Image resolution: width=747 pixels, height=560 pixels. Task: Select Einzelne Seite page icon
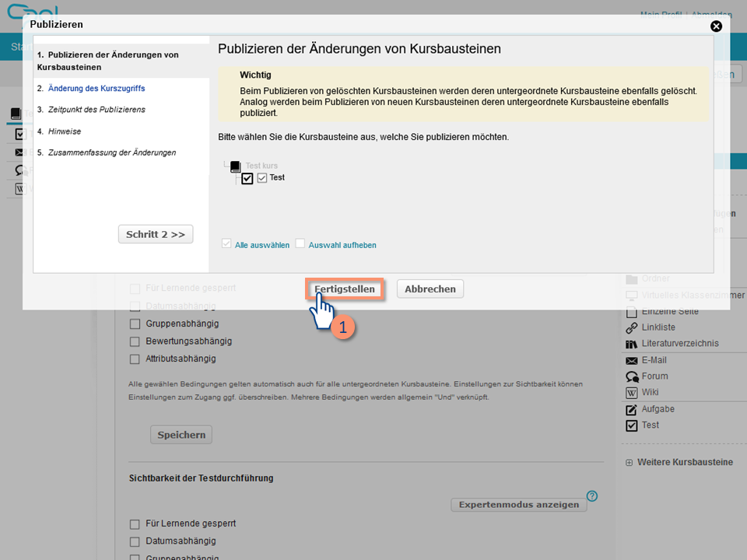click(631, 313)
